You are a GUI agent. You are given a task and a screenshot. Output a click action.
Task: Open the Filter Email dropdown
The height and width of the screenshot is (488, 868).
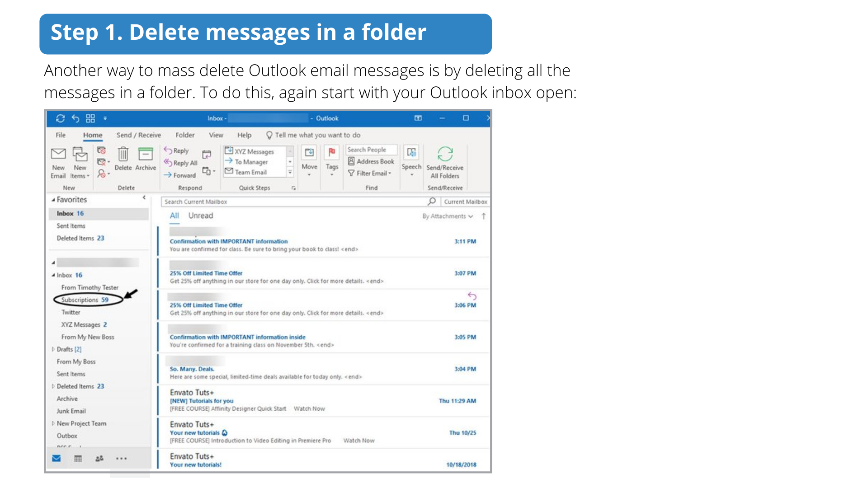pos(370,173)
